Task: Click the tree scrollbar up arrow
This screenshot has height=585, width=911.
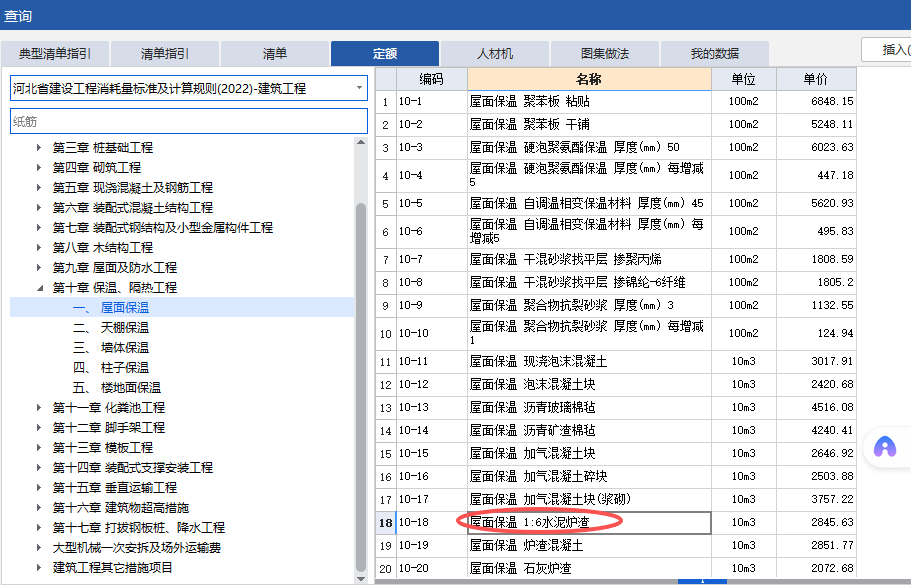Action: coord(361,142)
